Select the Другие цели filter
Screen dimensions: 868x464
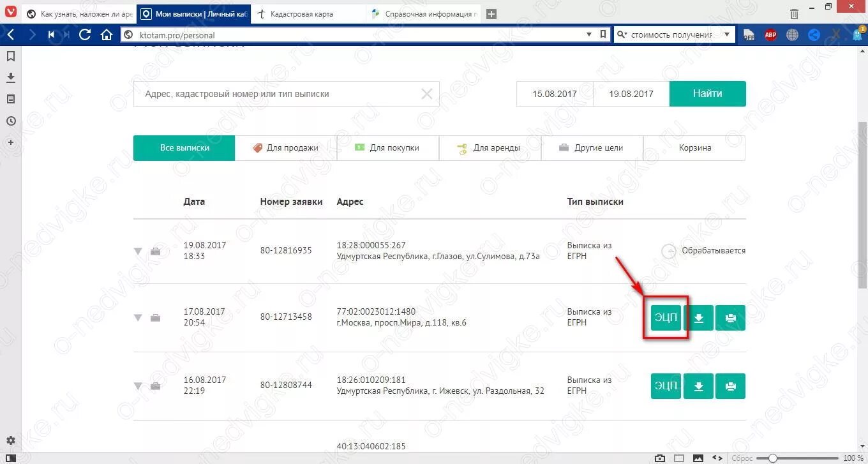tap(592, 148)
